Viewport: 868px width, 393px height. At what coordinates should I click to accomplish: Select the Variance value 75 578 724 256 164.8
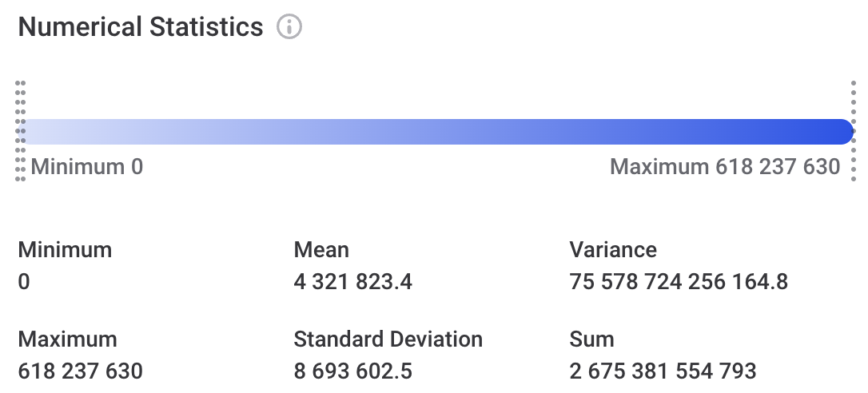click(679, 282)
